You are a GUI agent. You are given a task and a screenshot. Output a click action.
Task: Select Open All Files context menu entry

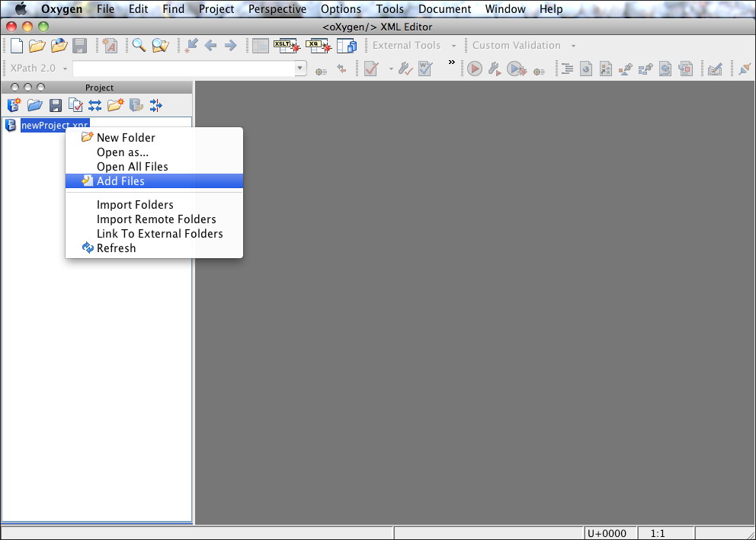click(154, 167)
